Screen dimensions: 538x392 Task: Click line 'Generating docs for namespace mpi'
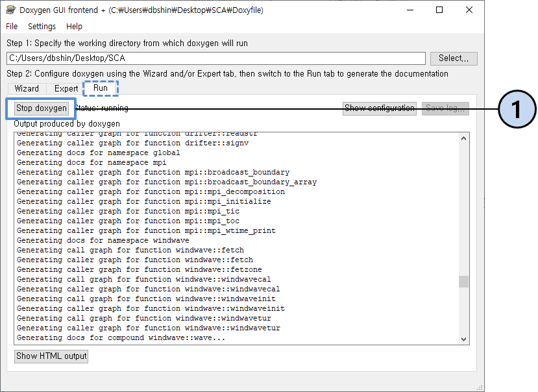[92, 162]
